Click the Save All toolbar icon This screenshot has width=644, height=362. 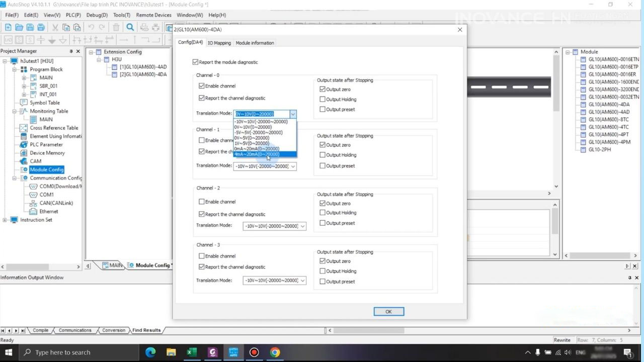click(41, 28)
